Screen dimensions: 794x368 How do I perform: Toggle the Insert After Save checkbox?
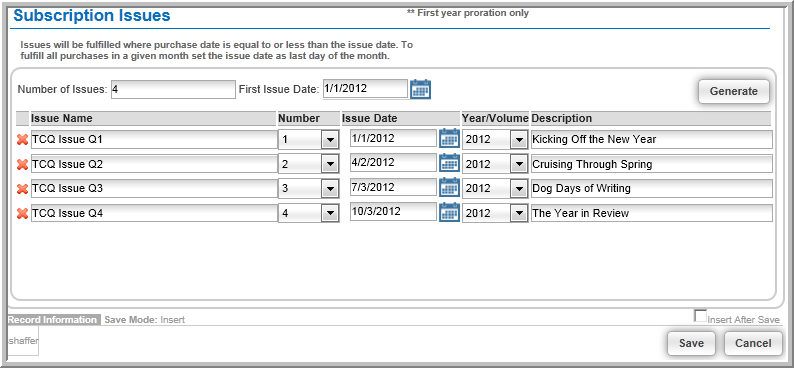click(700, 316)
